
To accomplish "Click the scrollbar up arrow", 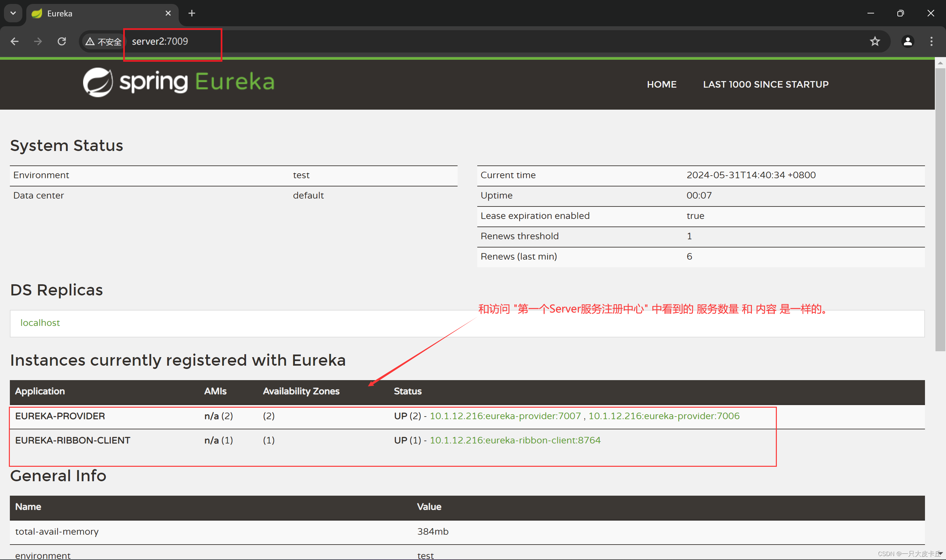I will pos(940,63).
